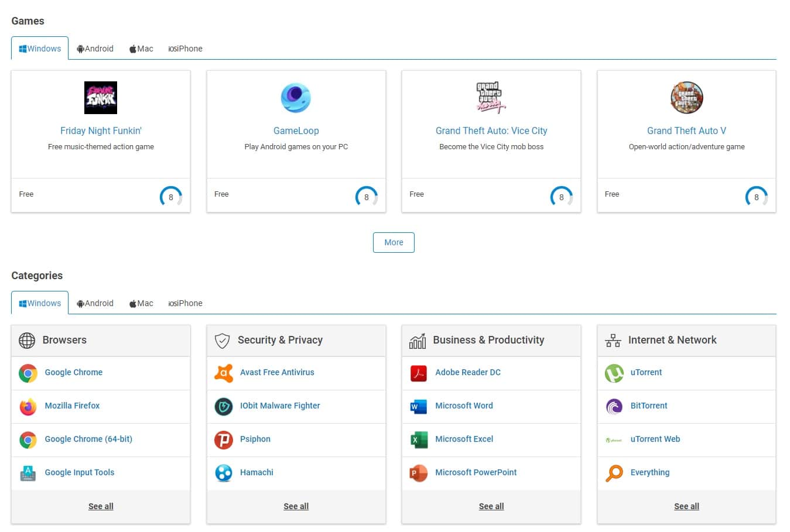This screenshot has height=532, width=790.
Task: Open the Microsoft Excel link
Action: pos(464,439)
